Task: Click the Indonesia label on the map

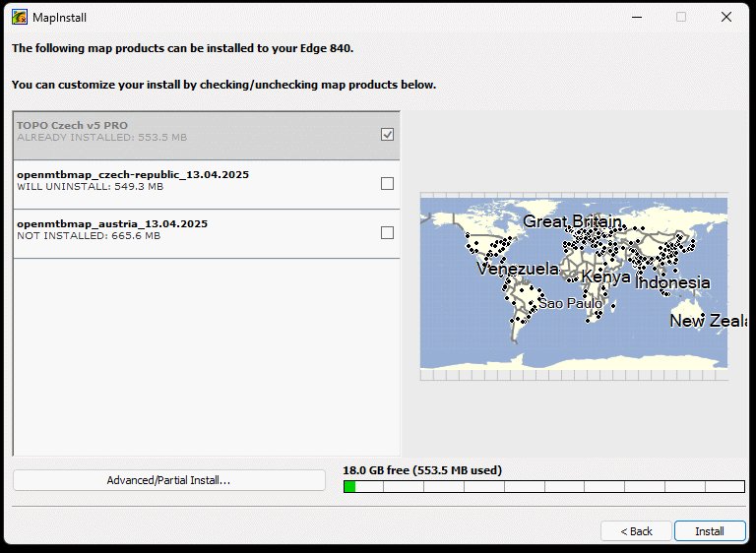Action: point(672,282)
